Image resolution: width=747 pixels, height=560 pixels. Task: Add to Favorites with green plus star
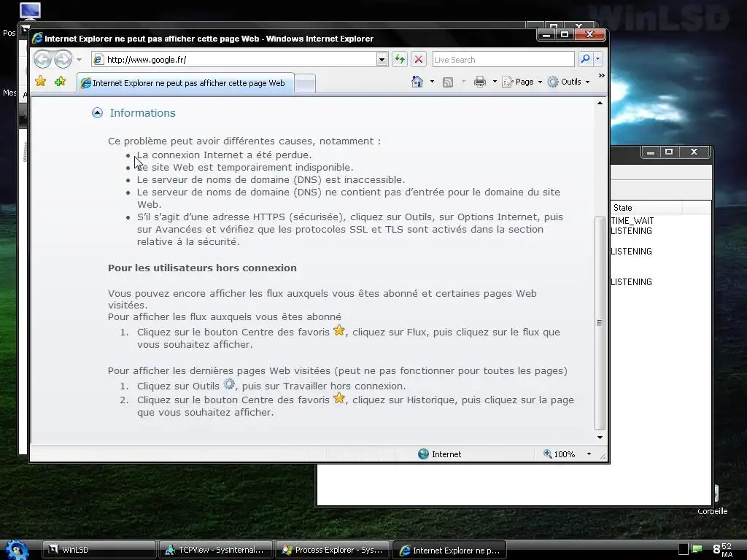pos(60,82)
